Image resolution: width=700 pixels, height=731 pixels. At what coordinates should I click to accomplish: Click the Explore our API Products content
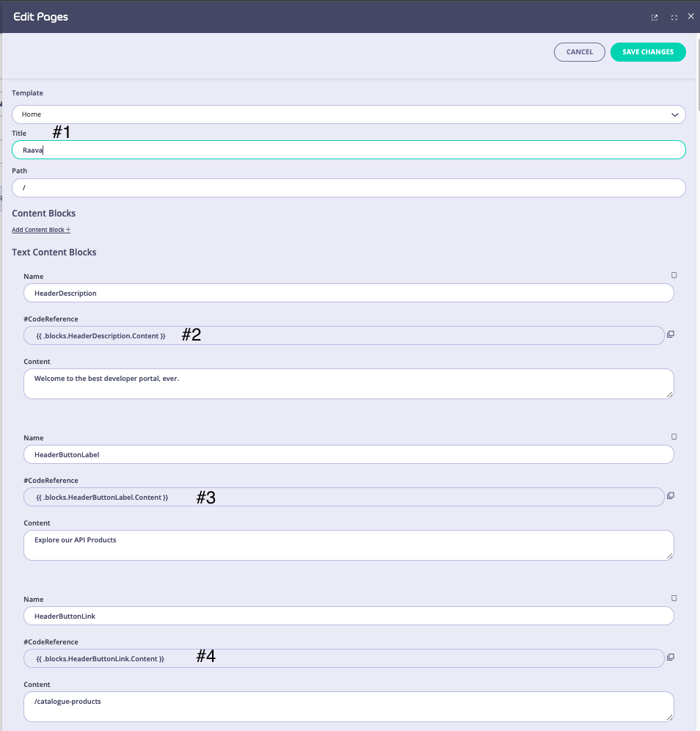[349, 545]
